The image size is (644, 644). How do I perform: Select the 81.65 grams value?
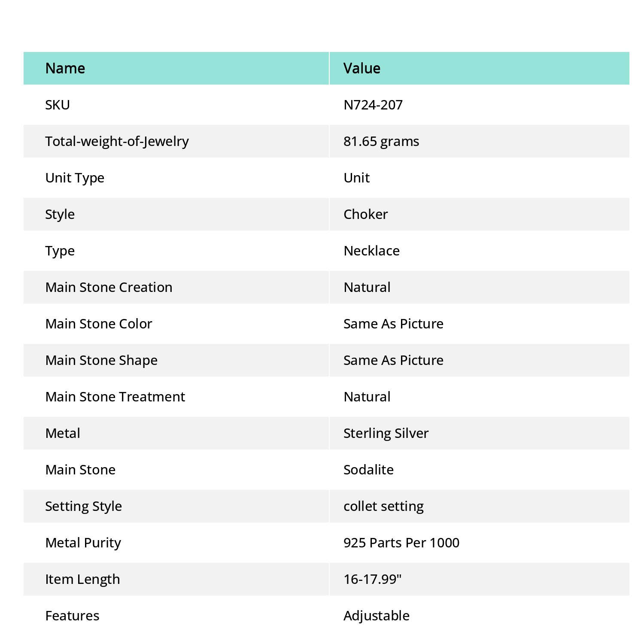pos(381,141)
